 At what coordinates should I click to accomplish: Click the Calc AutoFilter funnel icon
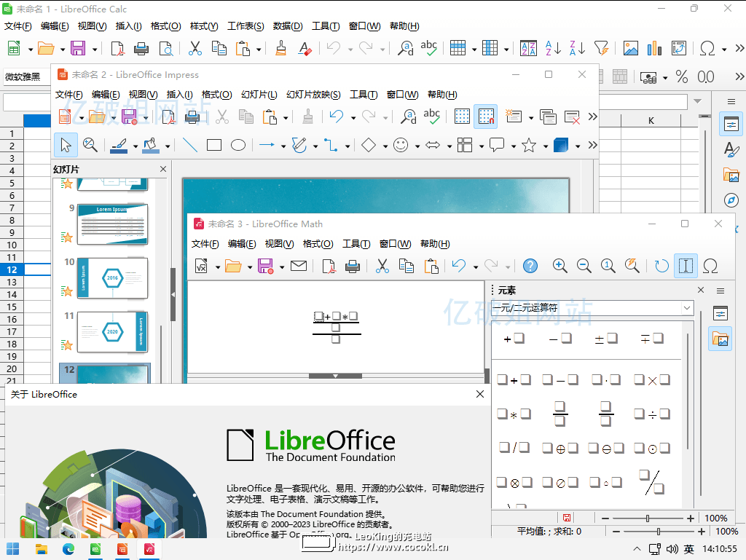601,49
